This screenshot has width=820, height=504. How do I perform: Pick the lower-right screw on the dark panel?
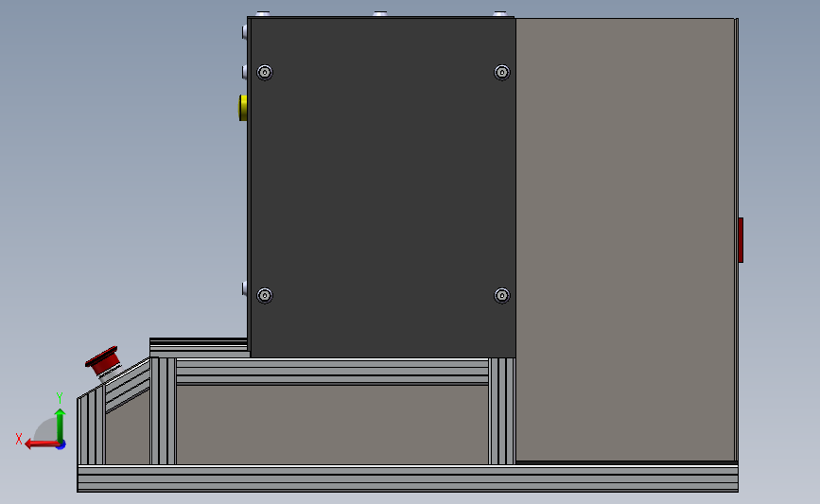[502, 296]
